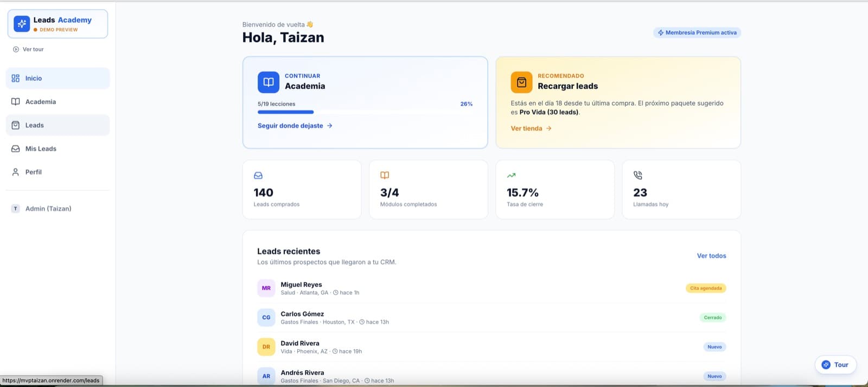Click the book icon above 3/4 Módulos completados
Viewport: 868px width, 387px height.
385,176
